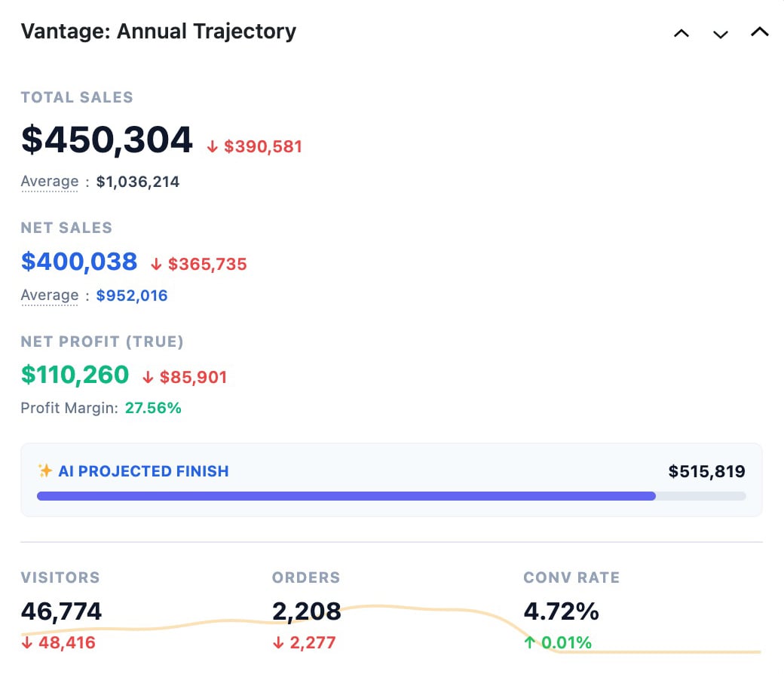Click the Average label under Total Sales

[x=50, y=182]
